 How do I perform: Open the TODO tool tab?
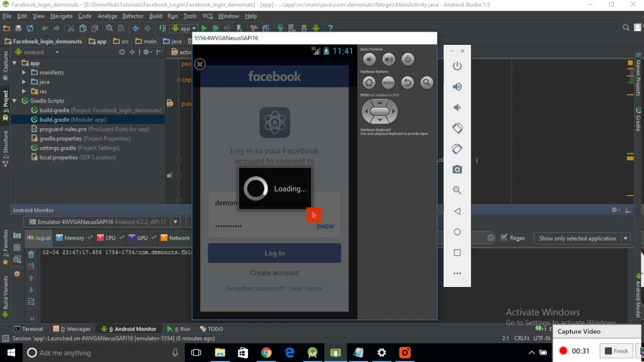pyautogui.click(x=211, y=329)
